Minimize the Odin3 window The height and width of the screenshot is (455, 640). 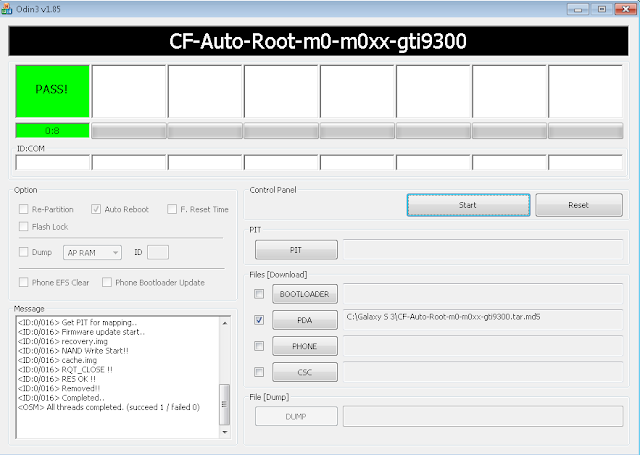pos(578,9)
